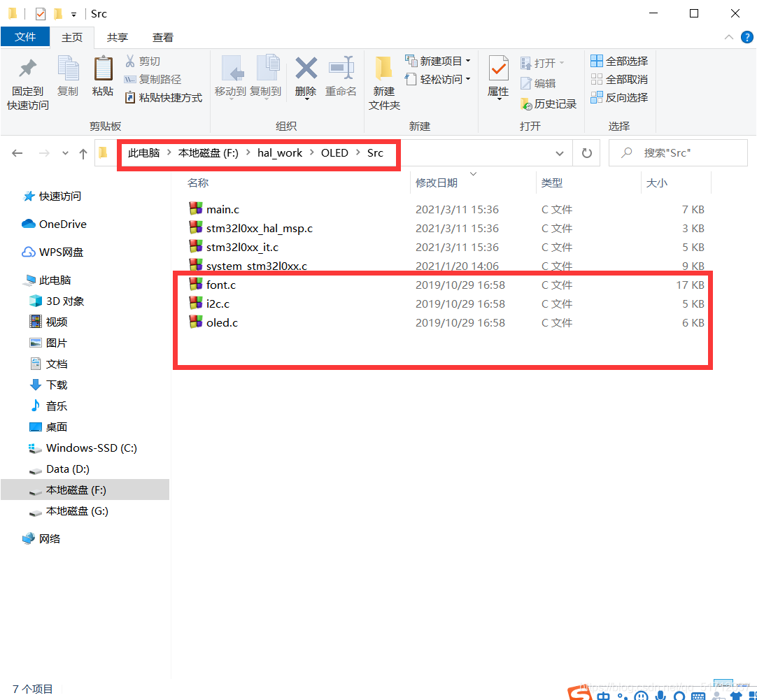Click the search Src input box
The image size is (757, 700).
[678, 153]
